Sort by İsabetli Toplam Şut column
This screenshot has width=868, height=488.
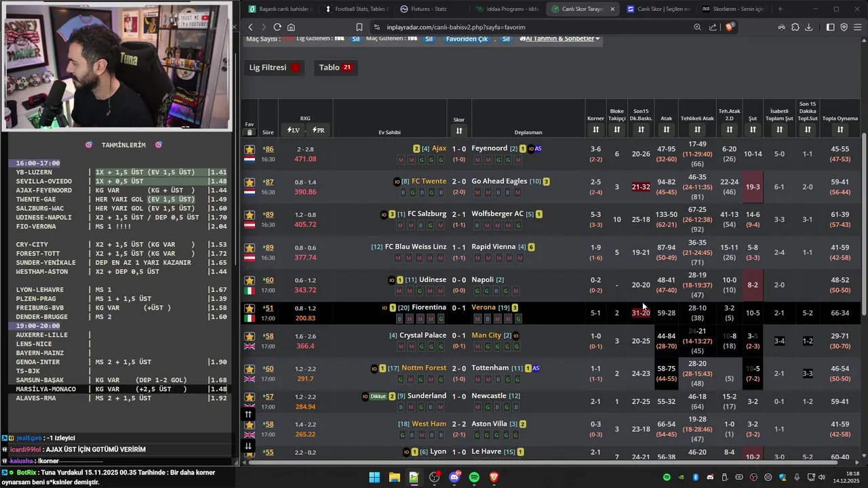coord(780,129)
